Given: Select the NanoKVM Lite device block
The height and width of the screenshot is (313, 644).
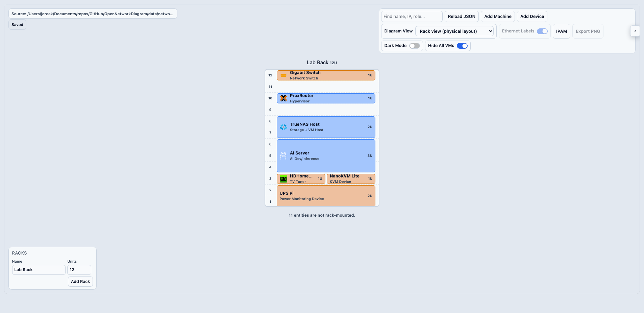Looking at the screenshot, I should click(351, 179).
